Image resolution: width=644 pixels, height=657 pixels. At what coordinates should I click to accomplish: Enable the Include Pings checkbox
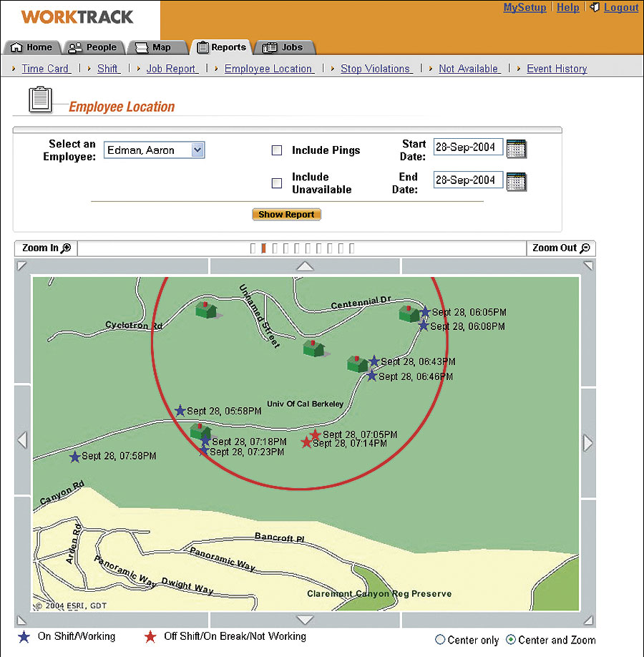point(277,150)
